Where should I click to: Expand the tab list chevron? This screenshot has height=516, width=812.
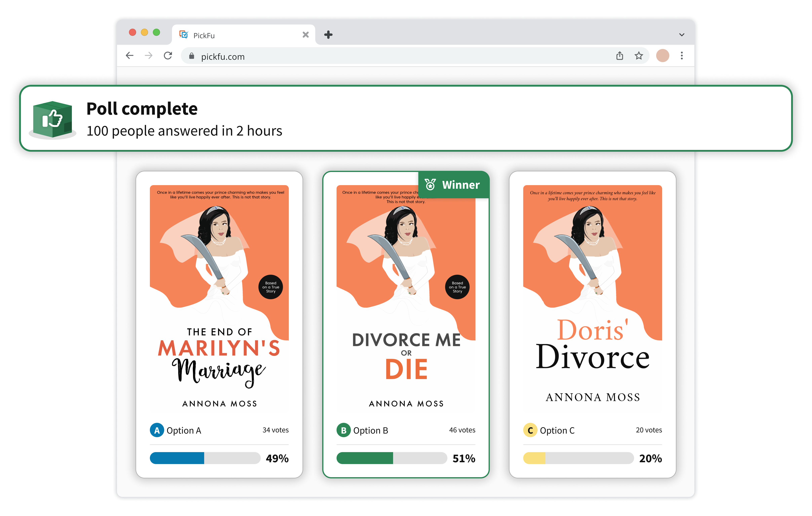point(681,35)
